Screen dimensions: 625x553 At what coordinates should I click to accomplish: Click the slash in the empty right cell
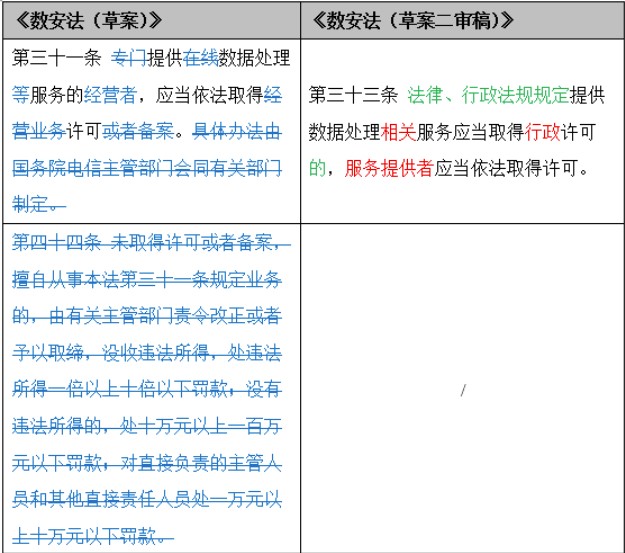pos(462,390)
